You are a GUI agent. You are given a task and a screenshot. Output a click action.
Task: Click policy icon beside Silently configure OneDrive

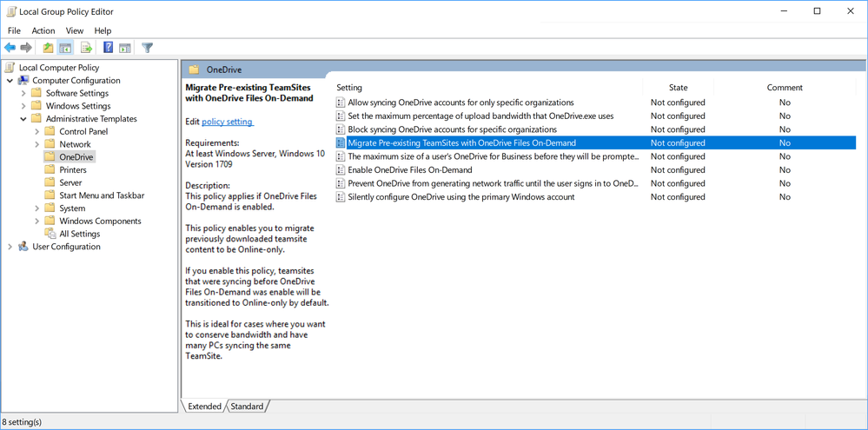click(341, 197)
